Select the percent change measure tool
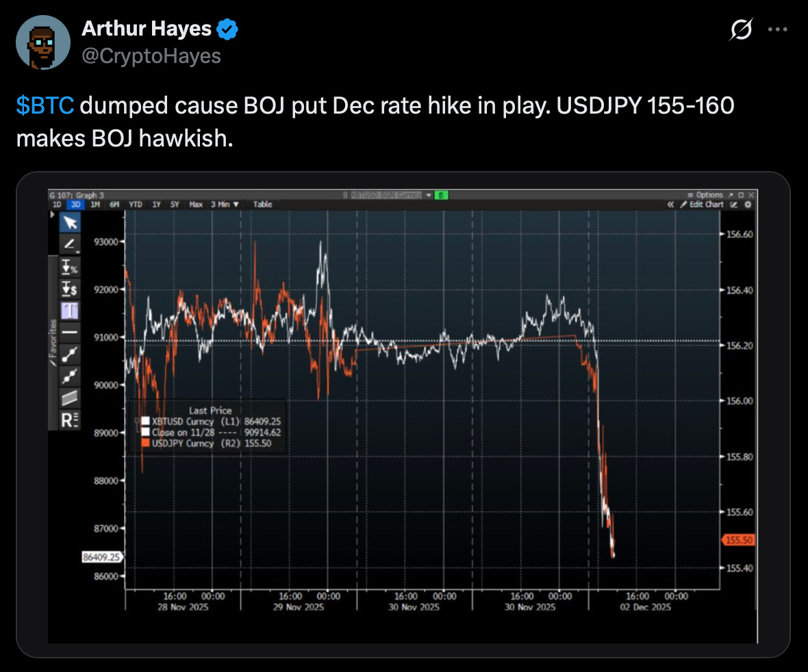Screen dimensions: 808x672 coord(70,267)
